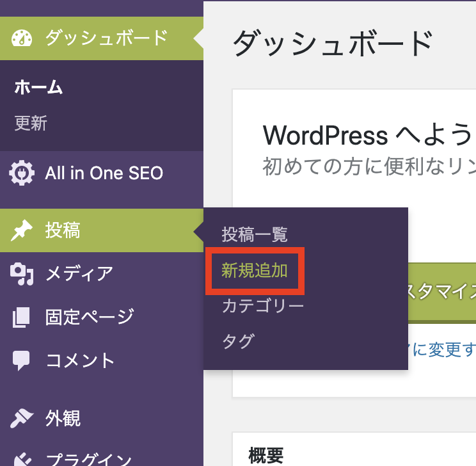The image size is (476, 466).
Task: Go to the 更新 submenu entry
Action: tap(31, 123)
